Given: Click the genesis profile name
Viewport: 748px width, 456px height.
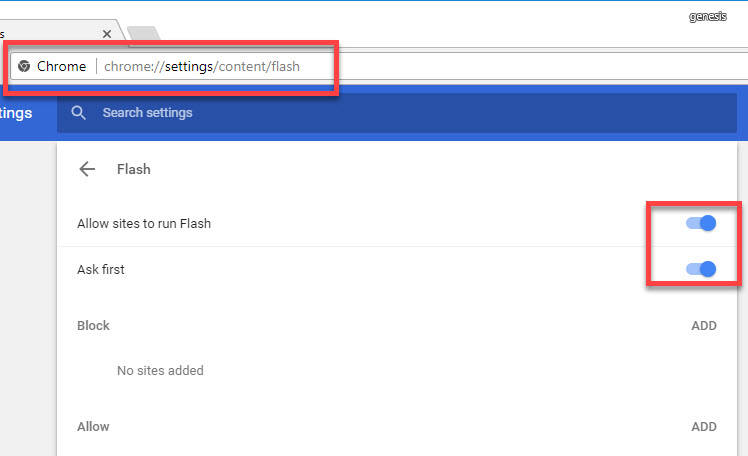Looking at the screenshot, I should pyautogui.click(x=707, y=16).
